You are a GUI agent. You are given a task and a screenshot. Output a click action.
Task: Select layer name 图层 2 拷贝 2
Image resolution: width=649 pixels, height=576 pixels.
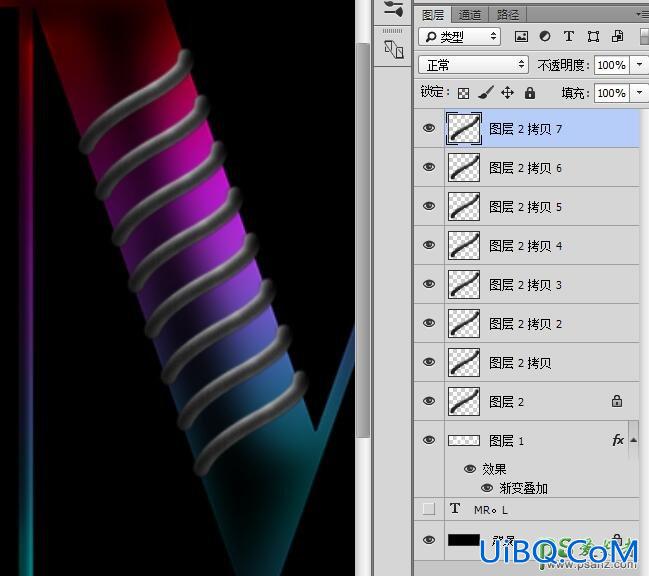(x=525, y=323)
